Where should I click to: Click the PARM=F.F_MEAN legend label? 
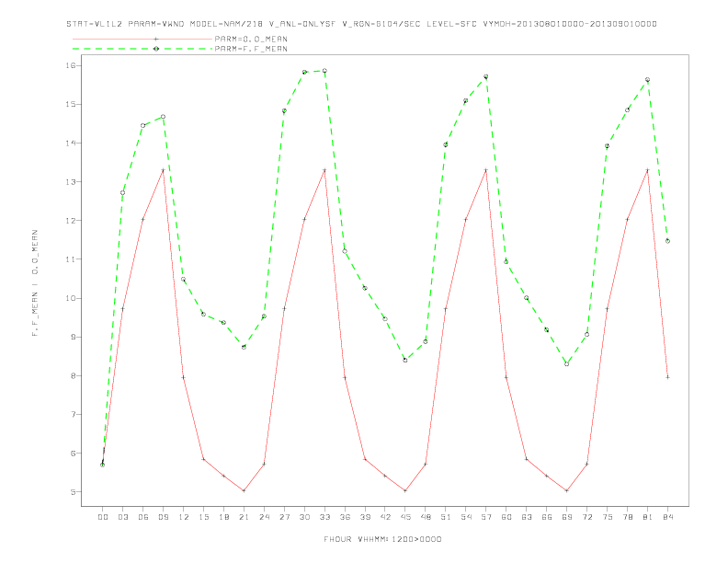click(251, 49)
